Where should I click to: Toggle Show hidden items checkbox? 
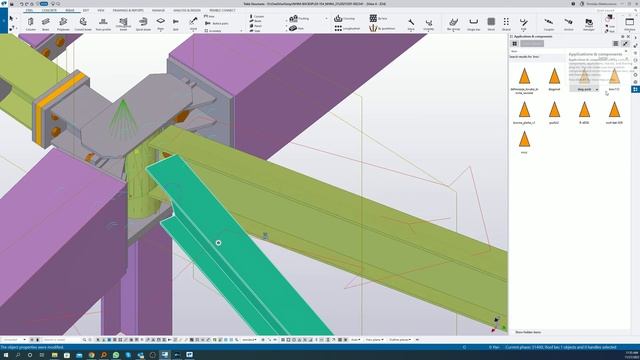[527, 332]
